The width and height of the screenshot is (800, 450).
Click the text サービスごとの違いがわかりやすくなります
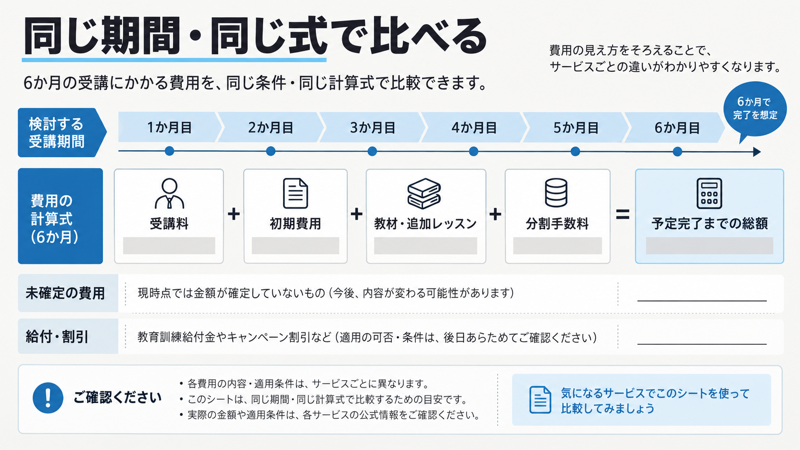[x=665, y=67]
